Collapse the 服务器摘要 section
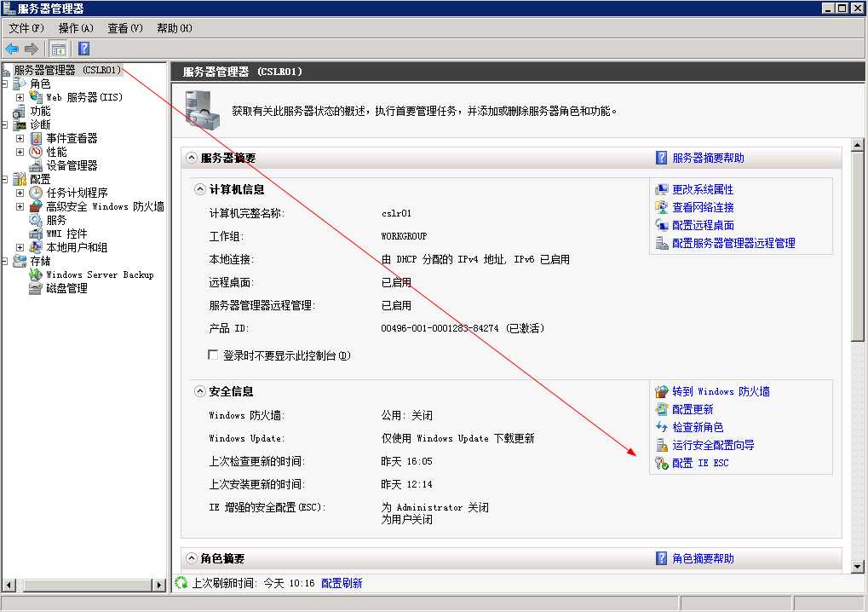Viewport: 868px width, 612px height. click(x=191, y=158)
